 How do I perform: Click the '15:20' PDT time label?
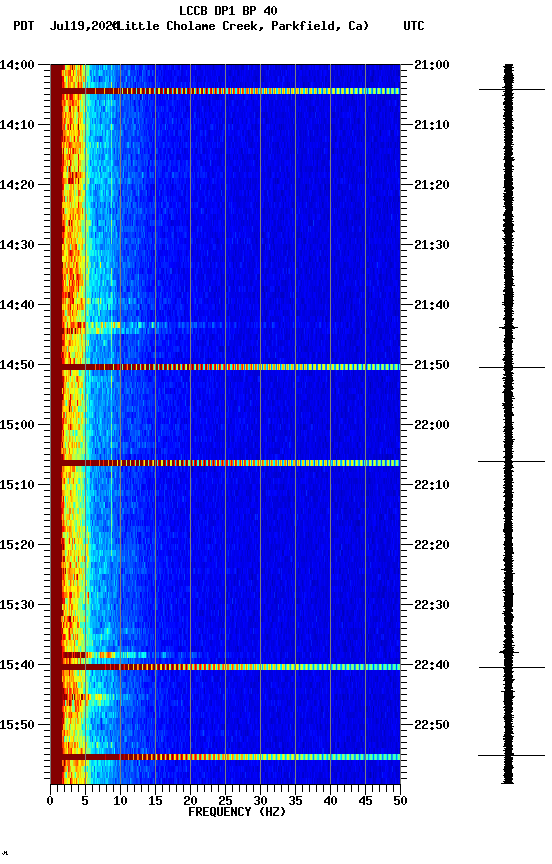click(17, 546)
